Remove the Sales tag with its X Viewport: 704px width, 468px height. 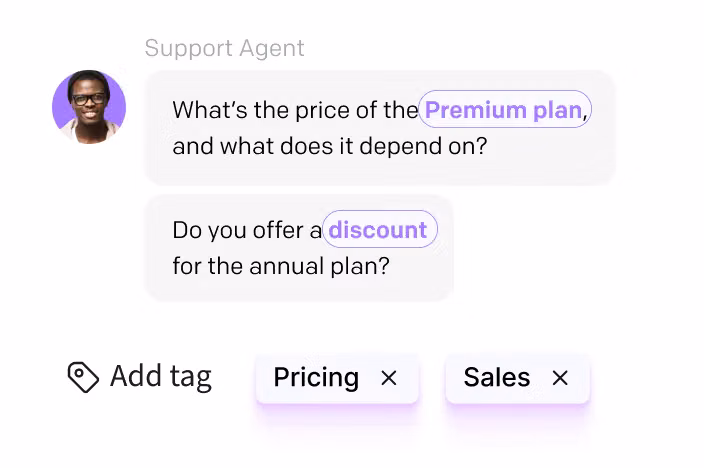(x=560, y=378)
